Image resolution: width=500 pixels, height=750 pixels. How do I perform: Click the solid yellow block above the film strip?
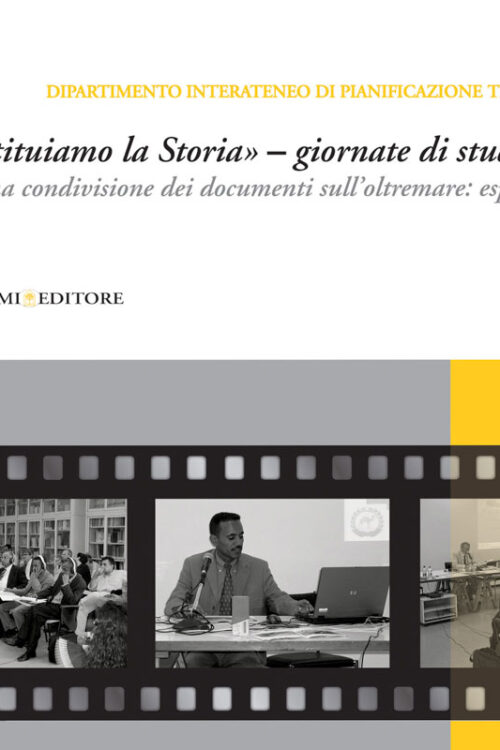click(475, 402)
